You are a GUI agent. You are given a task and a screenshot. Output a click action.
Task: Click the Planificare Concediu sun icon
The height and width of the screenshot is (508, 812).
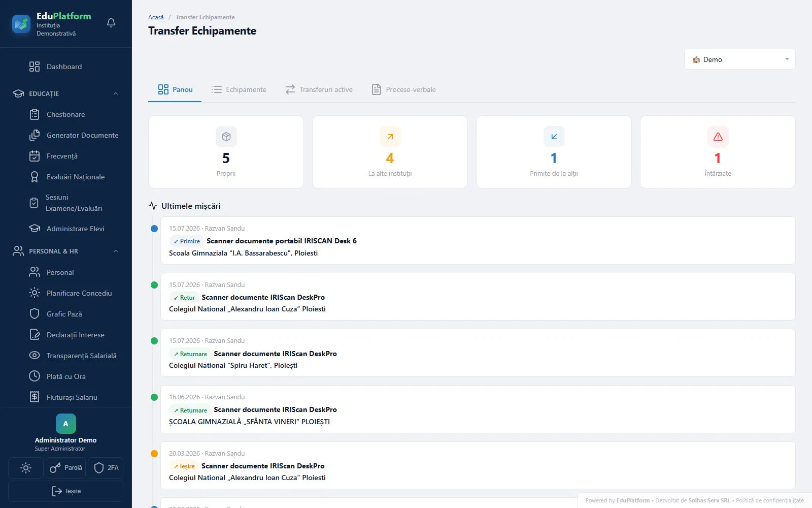pos(35,293)
